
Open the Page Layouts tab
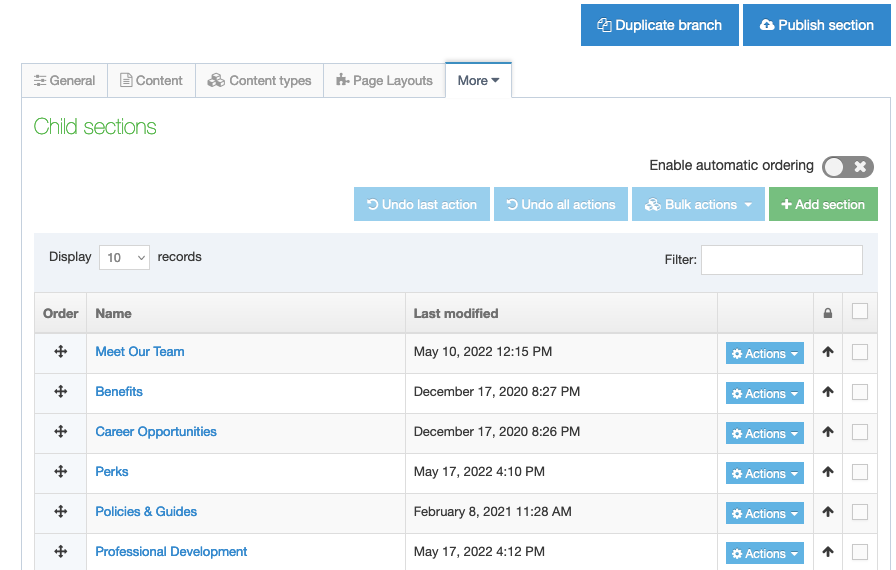pos(384,81)
